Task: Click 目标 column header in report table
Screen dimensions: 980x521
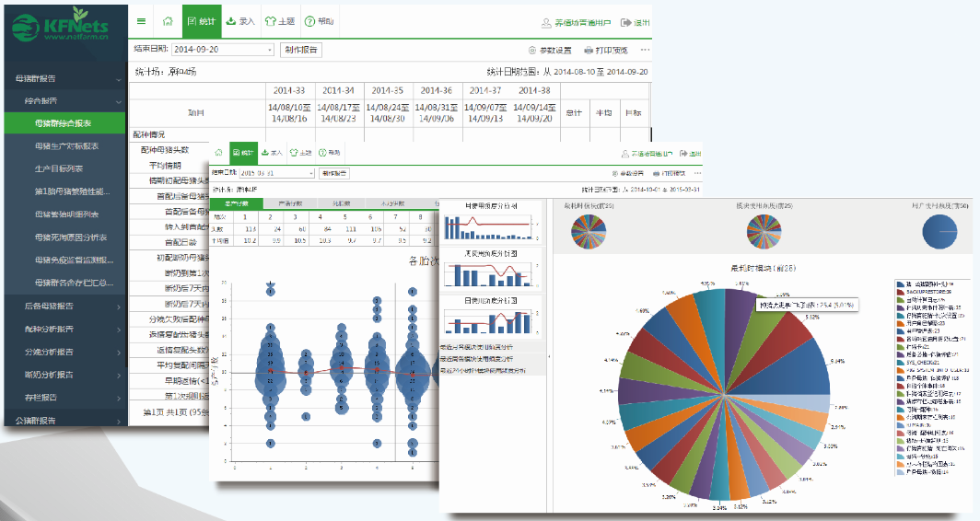Action: (x=633, y=113)
